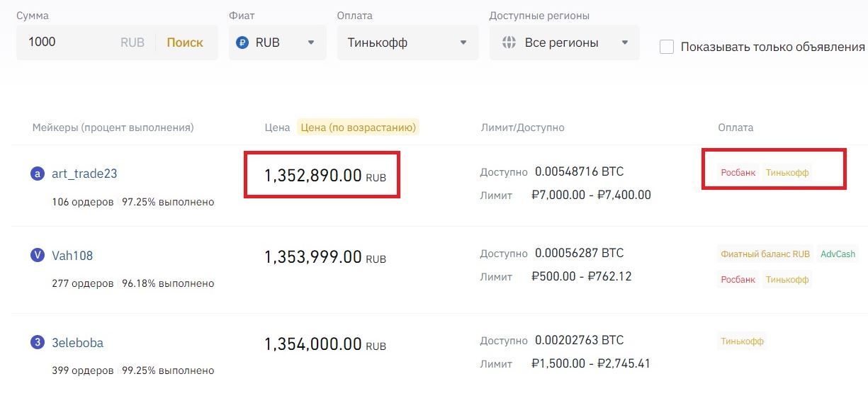Click the globe icon in regions selector
The image size is (868, 408).
point(508,42)
